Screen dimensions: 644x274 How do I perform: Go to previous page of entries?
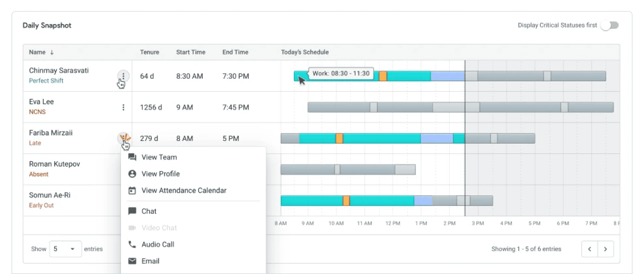589,249
